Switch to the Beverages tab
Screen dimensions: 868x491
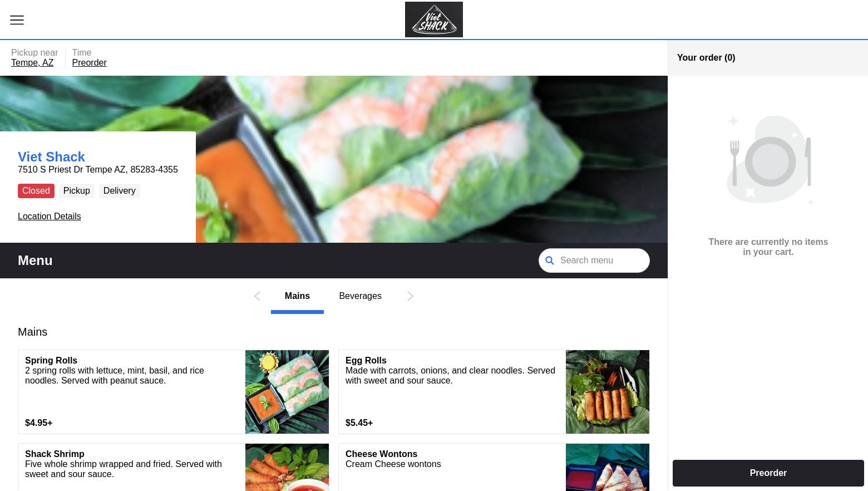(x=360, y=296)
